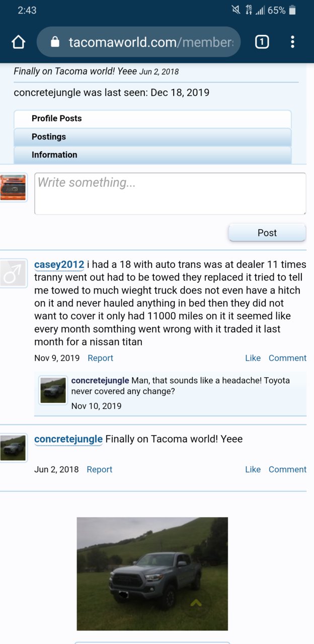Tap the orange truck avatar beside the message box
The width and height of the screenshot is (314, 644).
point(13,188)
